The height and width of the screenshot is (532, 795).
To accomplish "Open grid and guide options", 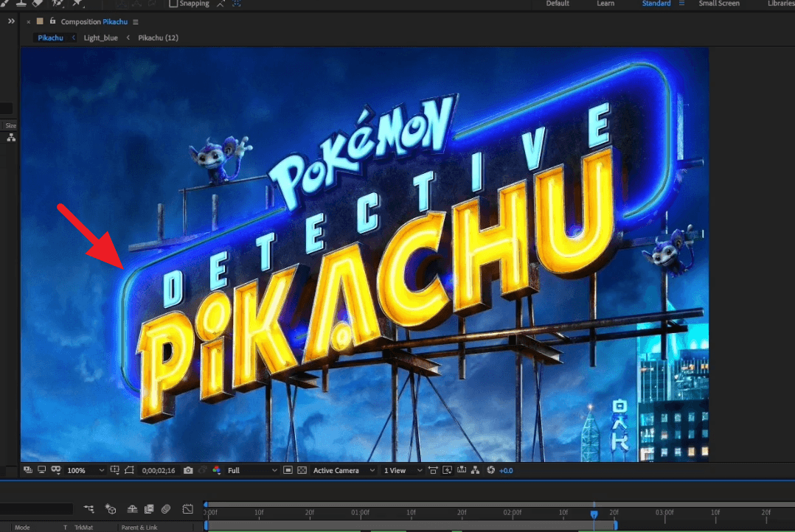I will [114, 470].
